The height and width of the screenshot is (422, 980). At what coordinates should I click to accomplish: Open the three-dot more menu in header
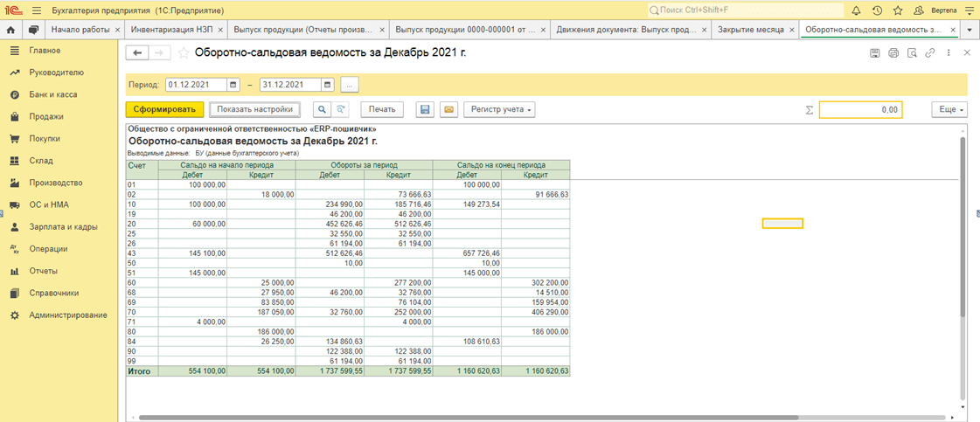949,53
